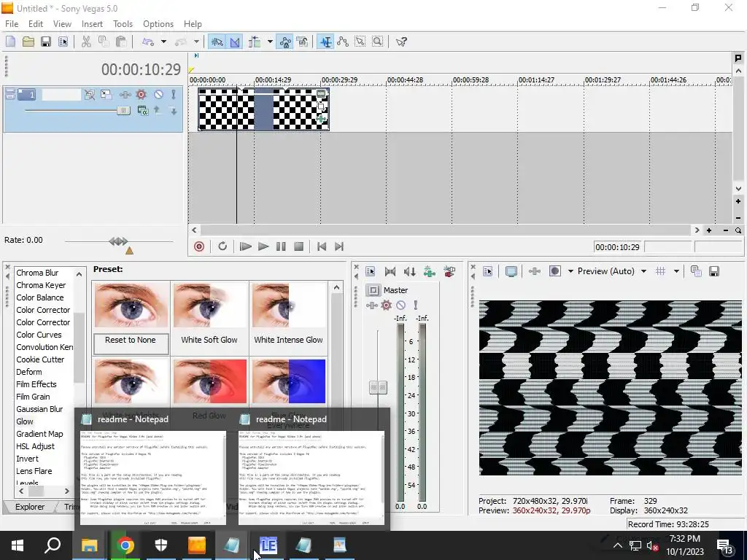The height and width of the screenshot is (560, 747).
Task: Pause timeline playback
Action: coord(281,246)
